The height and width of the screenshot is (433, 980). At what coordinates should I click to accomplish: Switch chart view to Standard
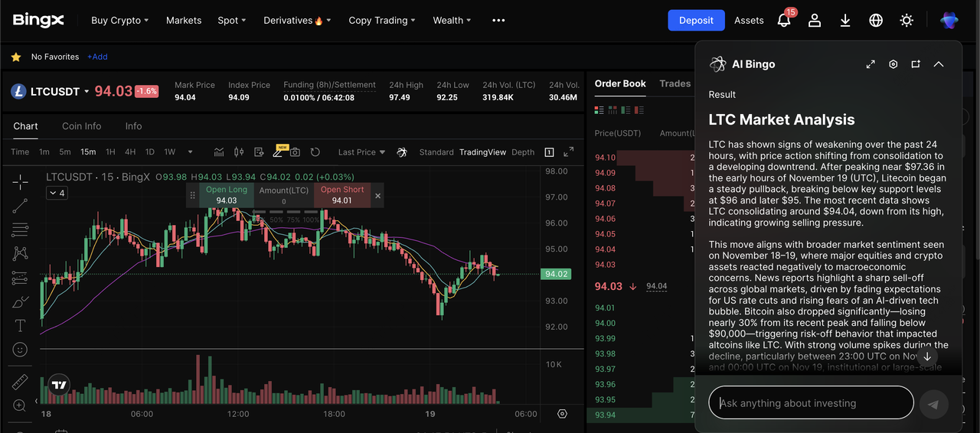tap(436, 152)
